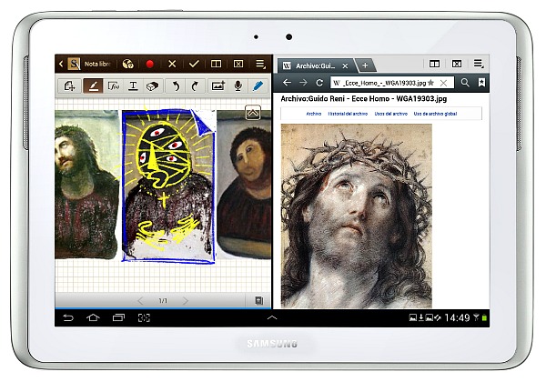The height and width of the screenshot is (392, 546).
Task: Select the pen drawing tool in S Note
Action: [92, 85]
